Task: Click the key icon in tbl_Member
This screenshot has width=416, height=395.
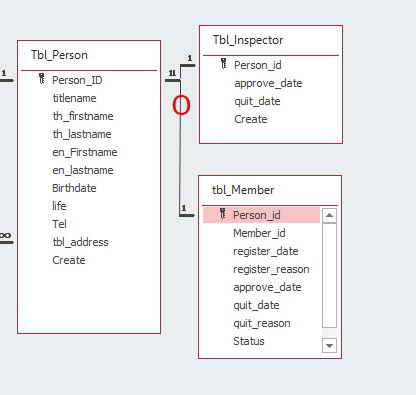Action: [223, 214]
